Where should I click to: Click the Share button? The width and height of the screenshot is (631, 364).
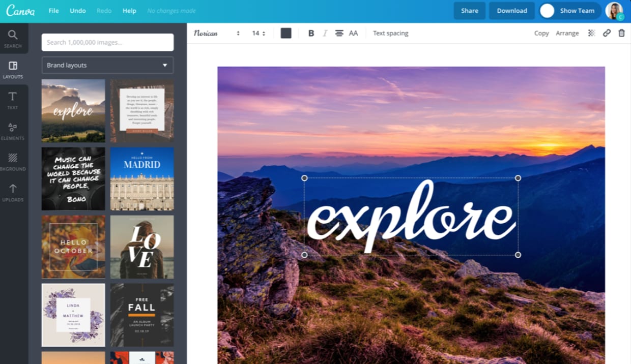coord(469,10)
